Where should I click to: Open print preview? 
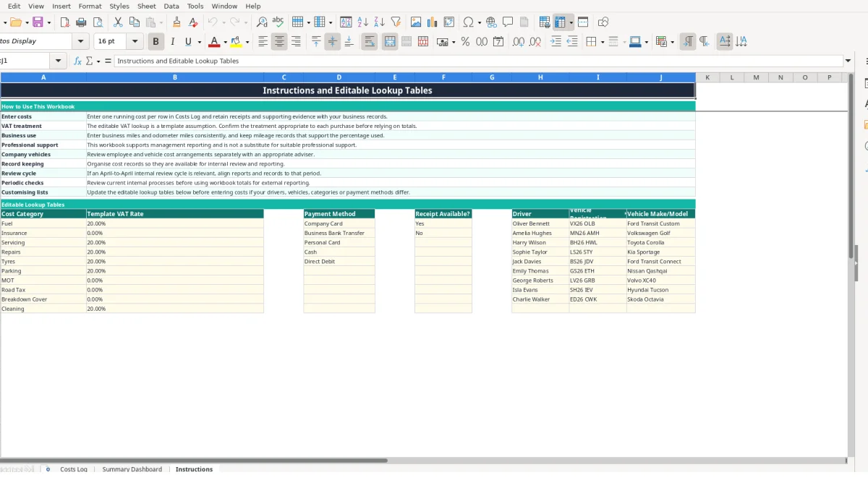[x=98, y=22]
